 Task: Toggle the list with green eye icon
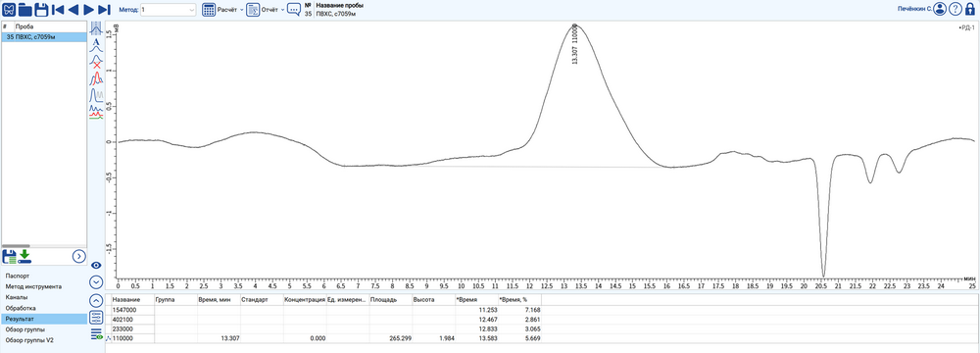coord(96,334)
